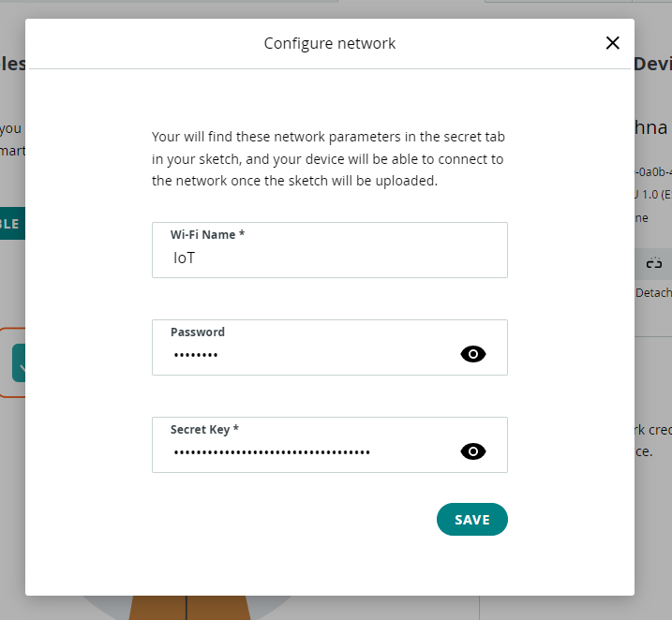Click the "Configure network" dialog title

pyautogui.click(x=330, y=43)
